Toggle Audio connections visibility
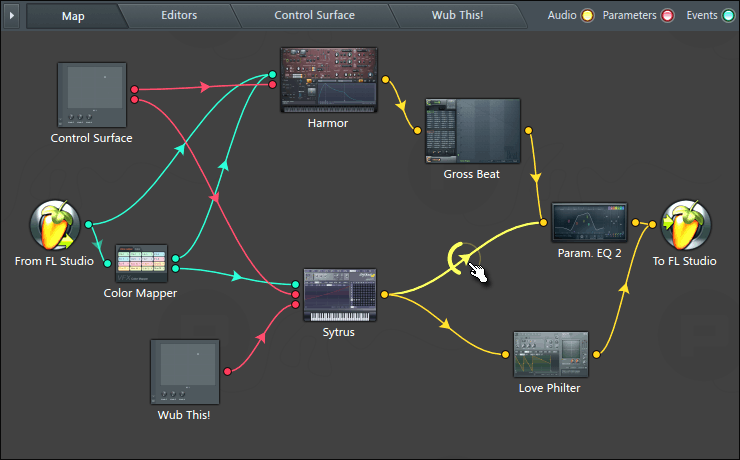This screenshot has height=460, width=740. click(x=587, y=16)
